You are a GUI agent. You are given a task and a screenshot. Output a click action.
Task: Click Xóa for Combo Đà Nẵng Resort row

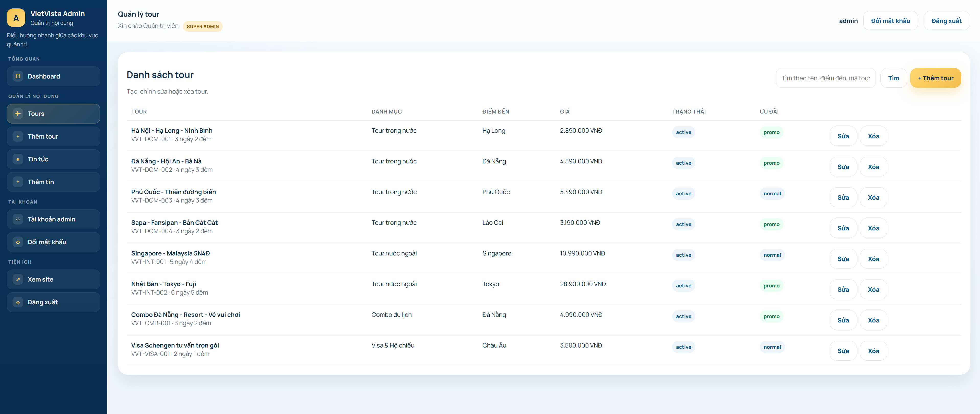click(873, 320)
